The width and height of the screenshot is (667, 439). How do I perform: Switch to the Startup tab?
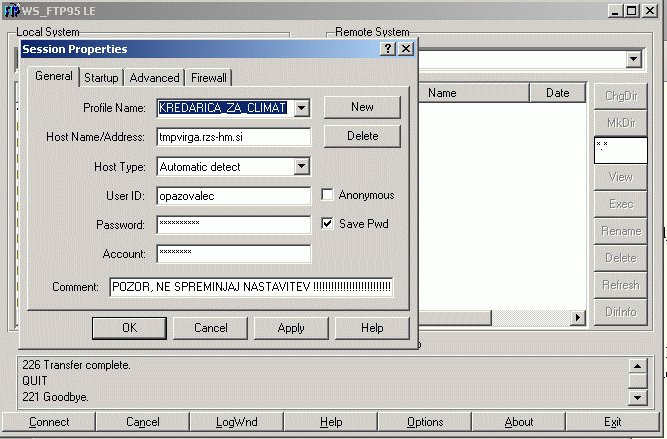coord(101,78)
